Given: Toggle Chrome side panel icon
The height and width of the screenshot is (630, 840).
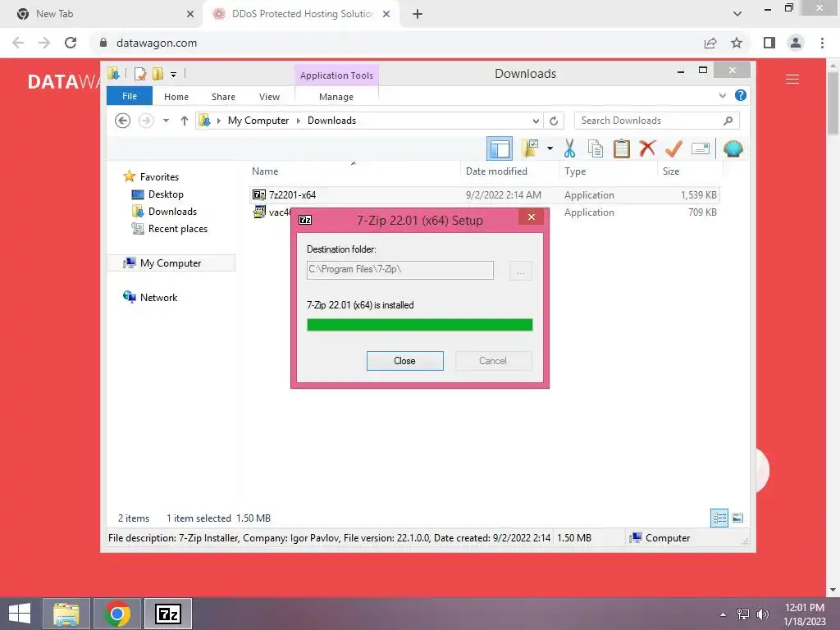Looking at the screenshot, I should pyautogui.click(x=769, y=43).
